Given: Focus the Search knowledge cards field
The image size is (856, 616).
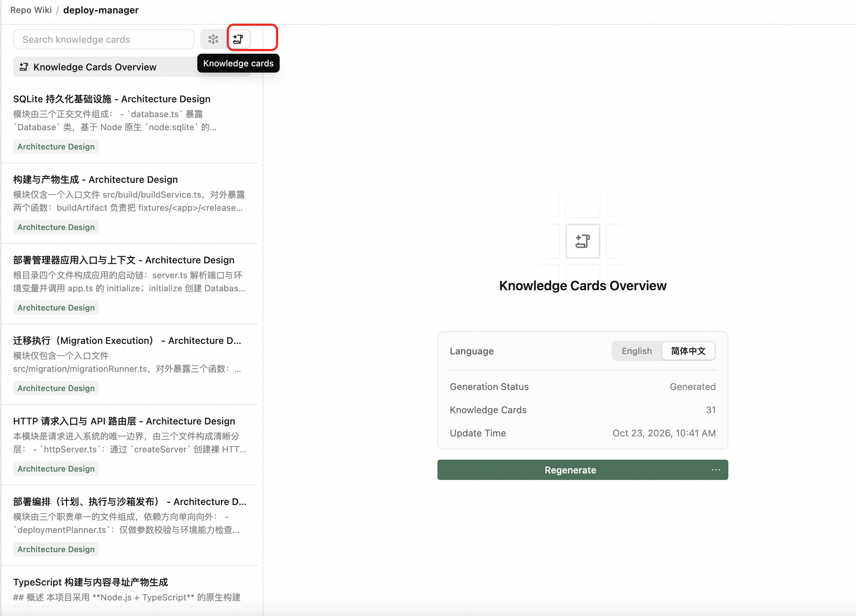Looking at the screenshot, I should (104, 39).
